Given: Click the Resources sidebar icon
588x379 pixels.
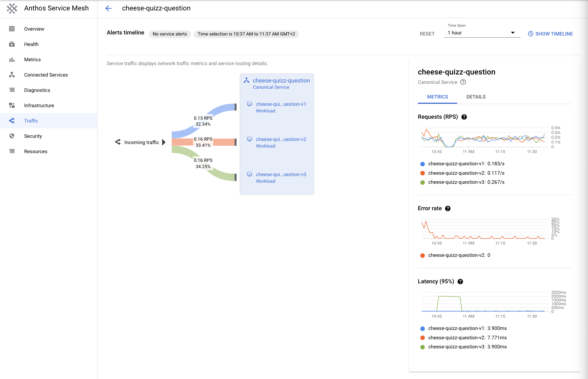Looking at the screenshot, I should click(12, 151).
